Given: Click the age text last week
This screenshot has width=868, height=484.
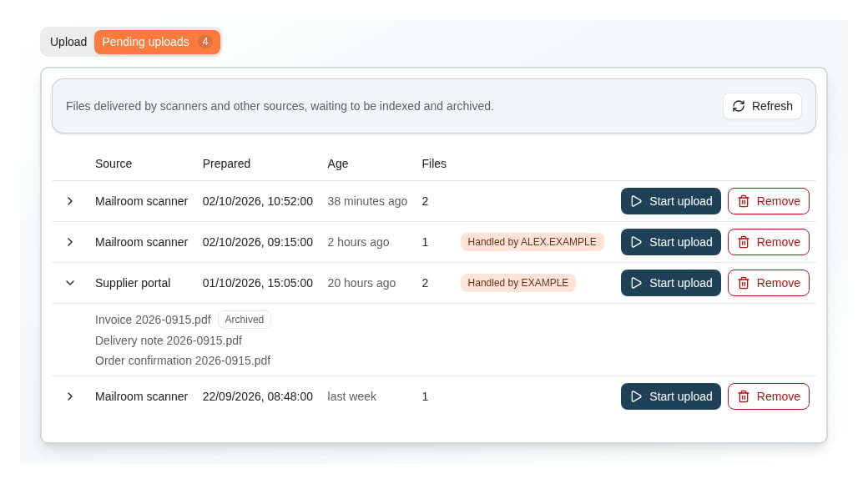Looking at the screenshot, I should click(x=352, y=397).
